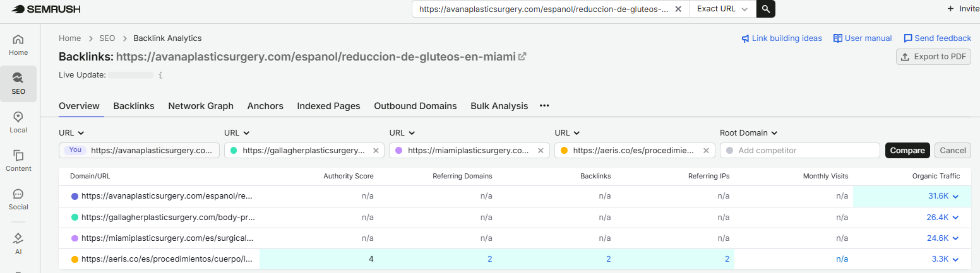Switch to the Network Graph tab
The image size is (980, 273).
point(201,106)
